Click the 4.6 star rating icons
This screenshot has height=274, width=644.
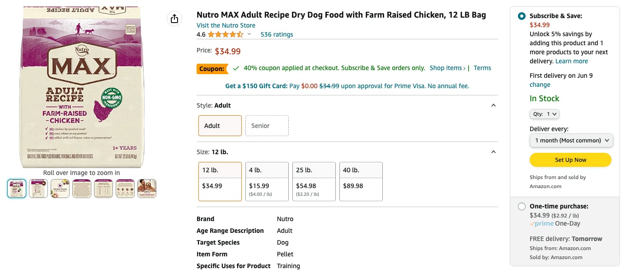(x=225, y=34)
